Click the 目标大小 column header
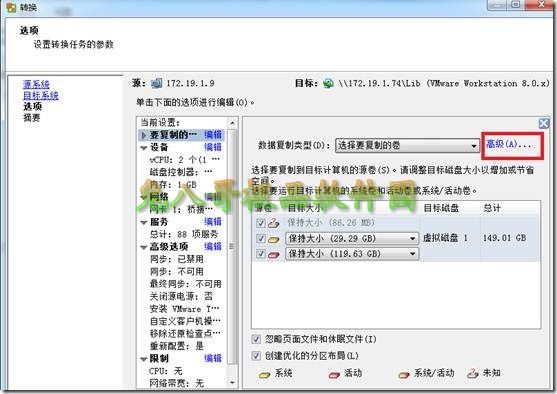This screenshot has width=557, height=394. (304, 208)
